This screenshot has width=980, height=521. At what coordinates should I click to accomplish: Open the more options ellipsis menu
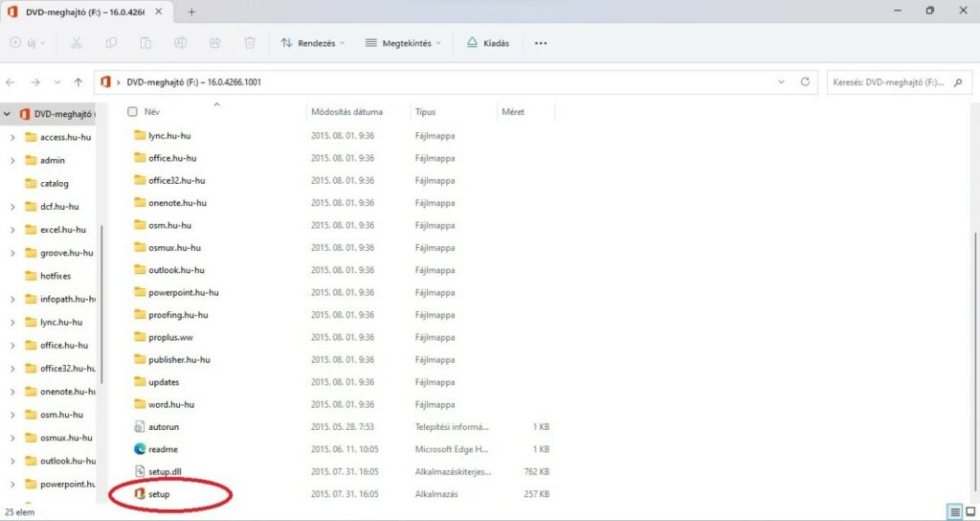point(541,43)
